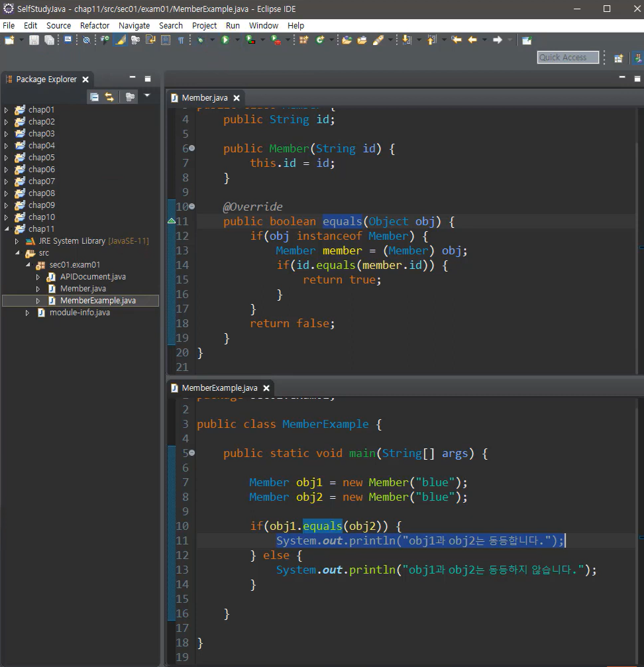Viewport: 644px width, 667px height.
Task: Click the Open Task folder icon
Action: (362, 40)
